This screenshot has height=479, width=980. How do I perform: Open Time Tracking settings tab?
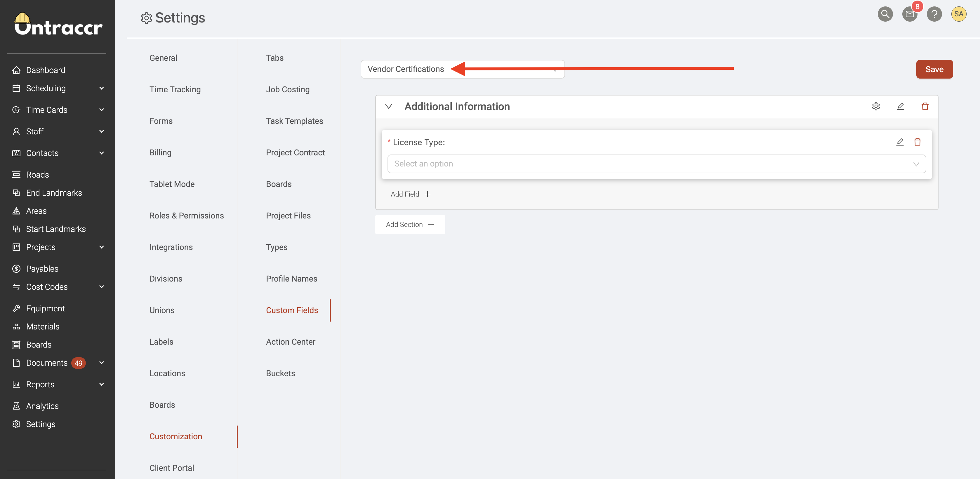pyautogui.click(x=175, y=89)
